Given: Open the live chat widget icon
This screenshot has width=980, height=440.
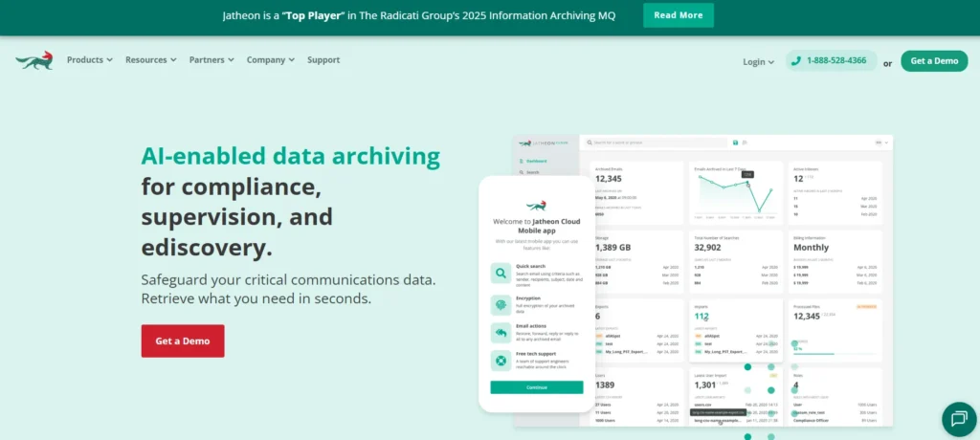Looking at the screenshot, I should 959,419.
